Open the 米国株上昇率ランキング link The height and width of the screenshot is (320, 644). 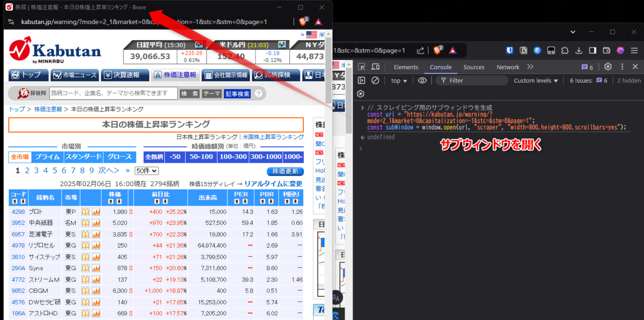273,137
